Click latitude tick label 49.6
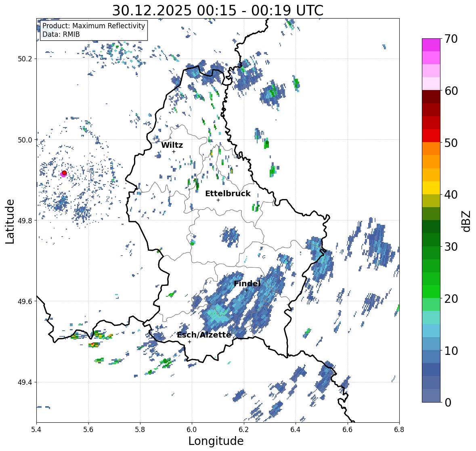 (25, 301)
